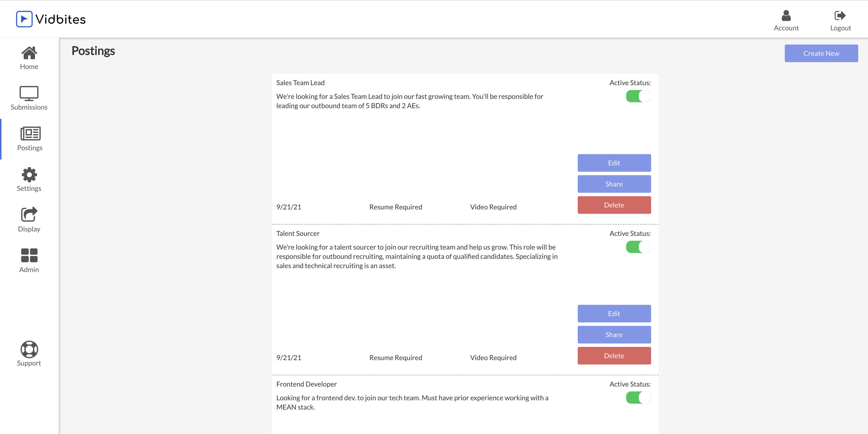Open the Account person icon

(786, 15)
